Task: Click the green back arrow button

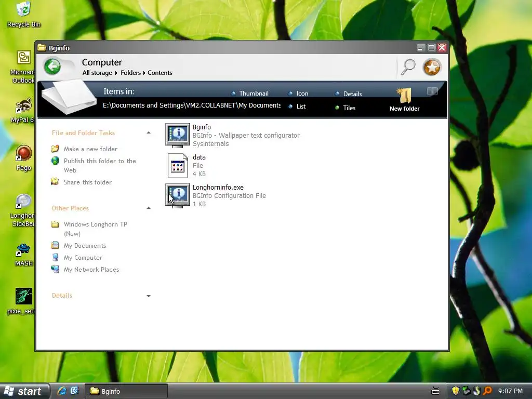Action: 52,66
